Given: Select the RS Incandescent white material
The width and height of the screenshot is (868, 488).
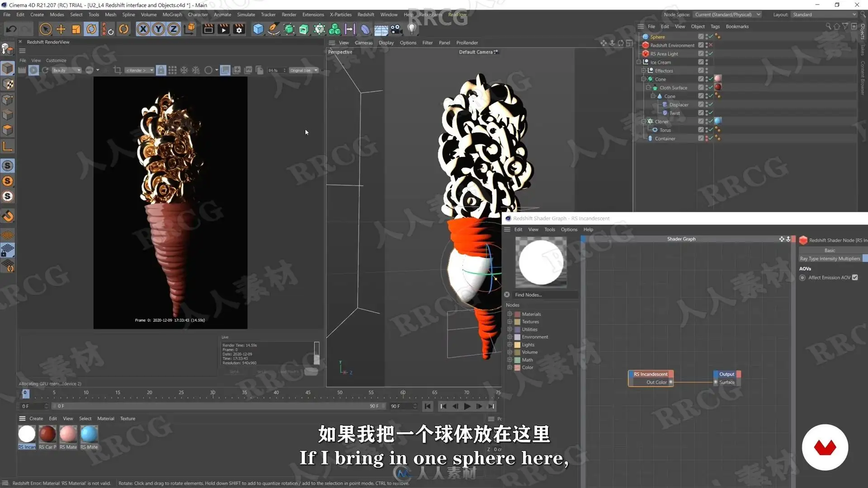Looking at the screenshot, I should coord(27,434).
